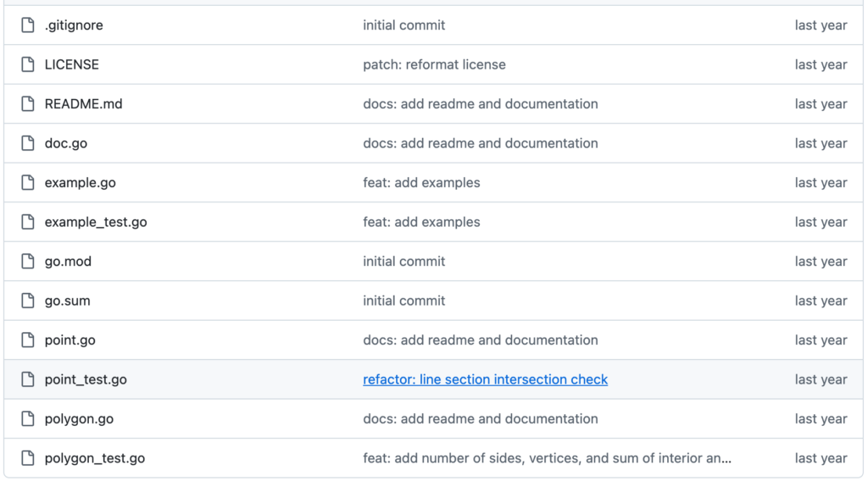Click "initial commit" message in the go.sum row
The height and width of the screenshot is (481, 868).
[403, 301]
